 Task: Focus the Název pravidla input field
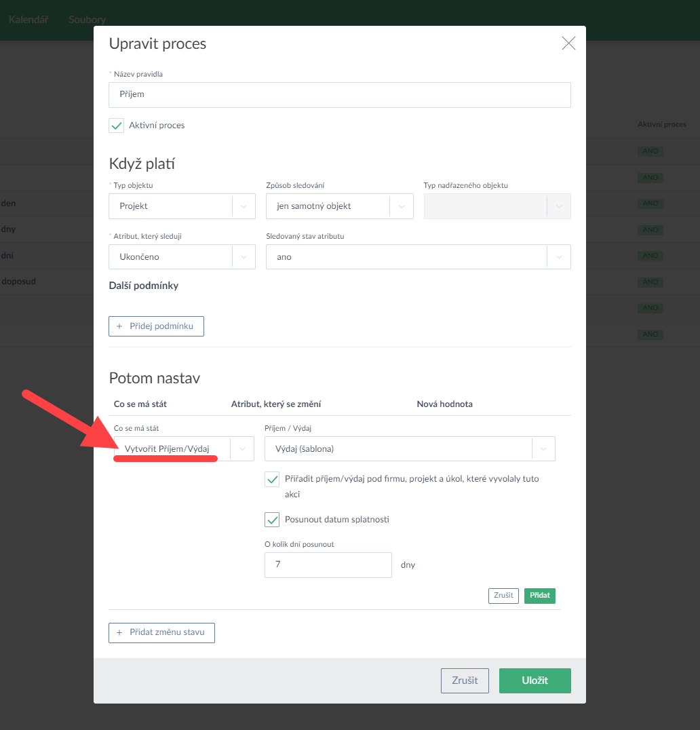(339, 95)
